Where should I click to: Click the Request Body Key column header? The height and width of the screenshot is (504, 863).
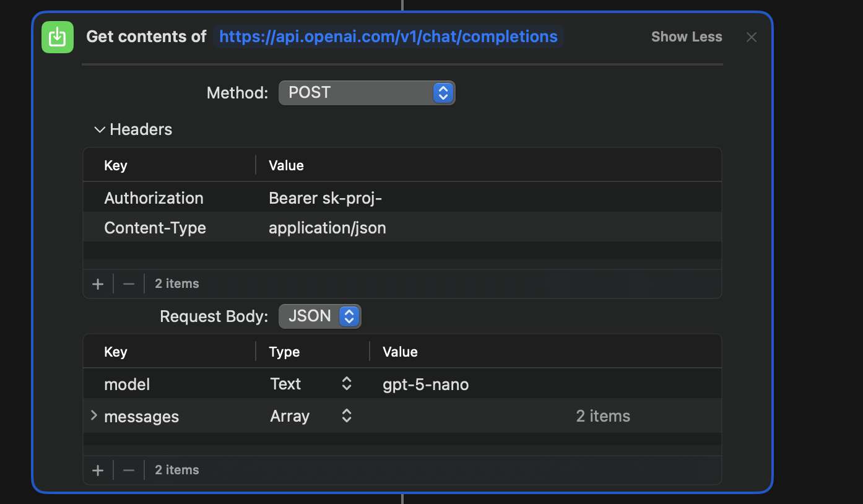click(x=116, y=352)
